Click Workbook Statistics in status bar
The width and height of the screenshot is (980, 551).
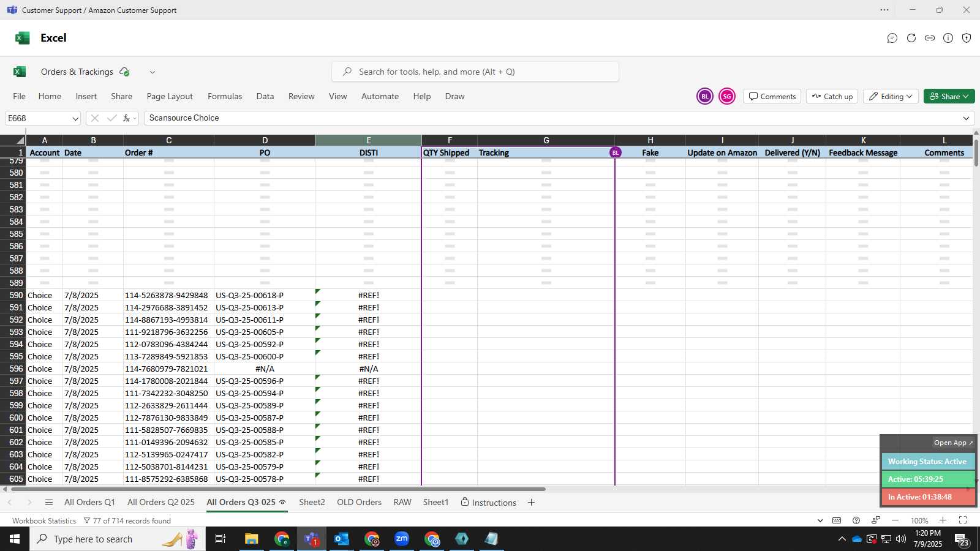pos(44,521)
